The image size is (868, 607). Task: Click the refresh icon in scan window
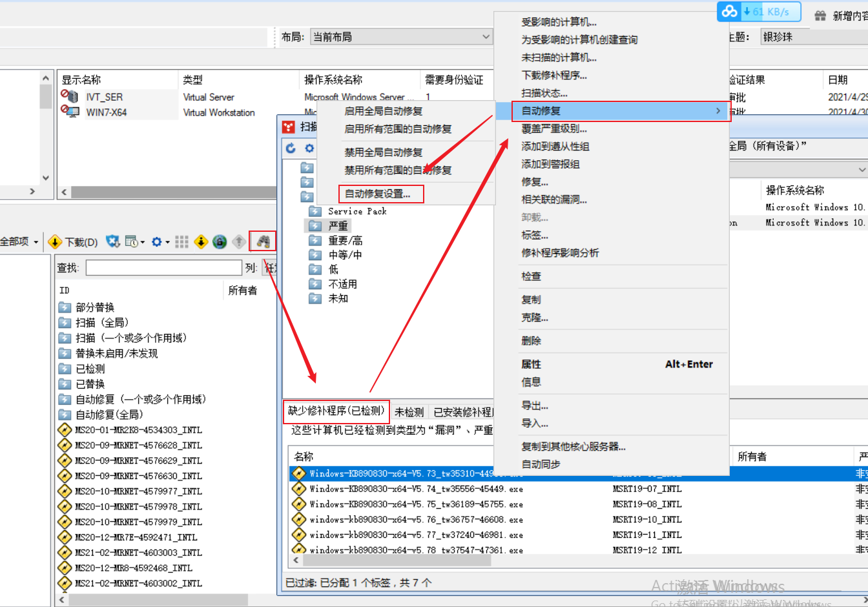(x=291, y=148)
